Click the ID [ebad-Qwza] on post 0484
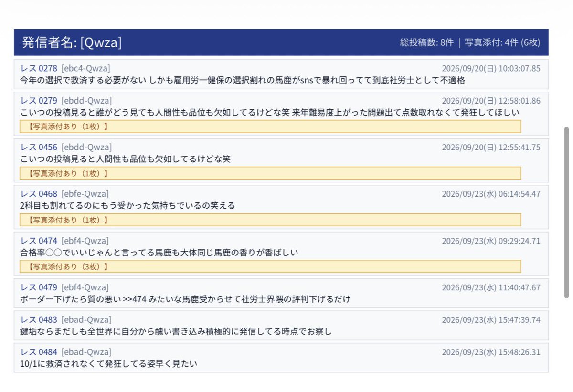Image resolution: width=573 pixels, height=392 pixels. click(x=86, y=352)
